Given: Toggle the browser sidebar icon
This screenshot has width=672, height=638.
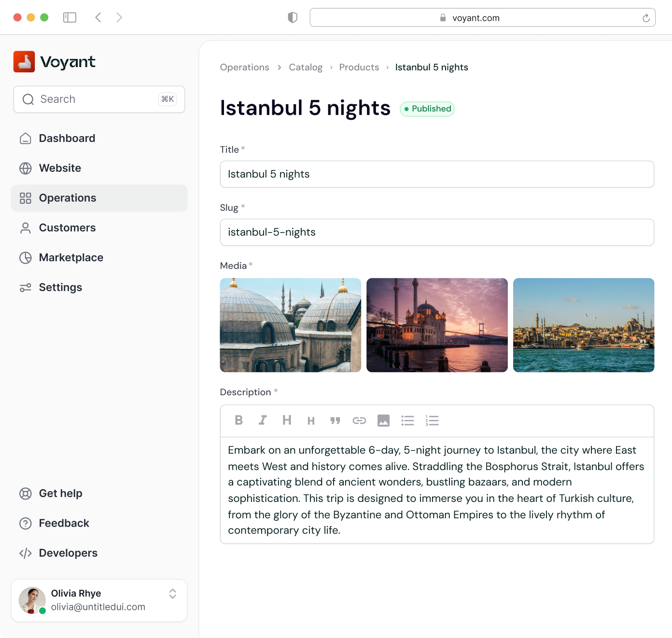Looking at the screenshot, I should pyautogui.click(x=70, y=17).
